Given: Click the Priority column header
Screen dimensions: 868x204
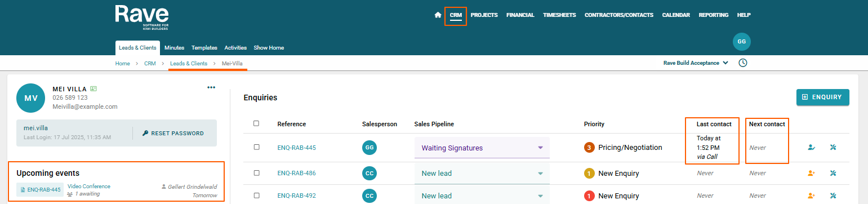Looking at the screenshot, I should click(x=594, y=124).
